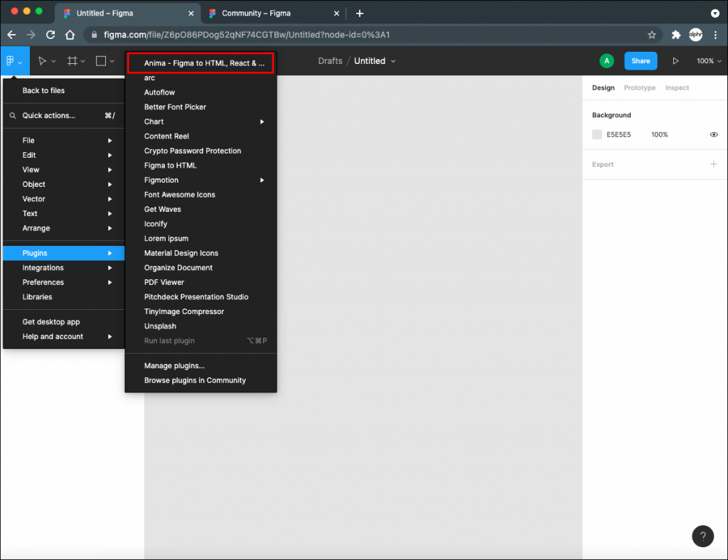Toggle Background fill visibility
The width and height of the screenshot is (728, 560).
714,134
